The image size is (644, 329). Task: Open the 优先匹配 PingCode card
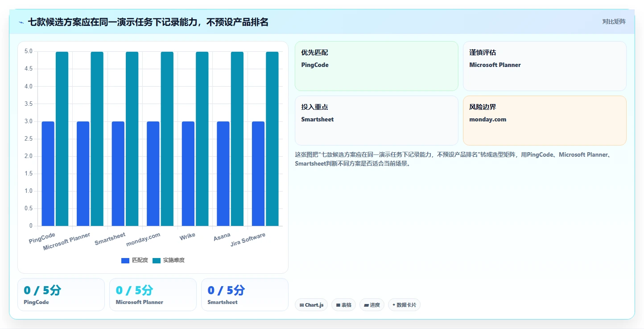(x=376, y=66)
